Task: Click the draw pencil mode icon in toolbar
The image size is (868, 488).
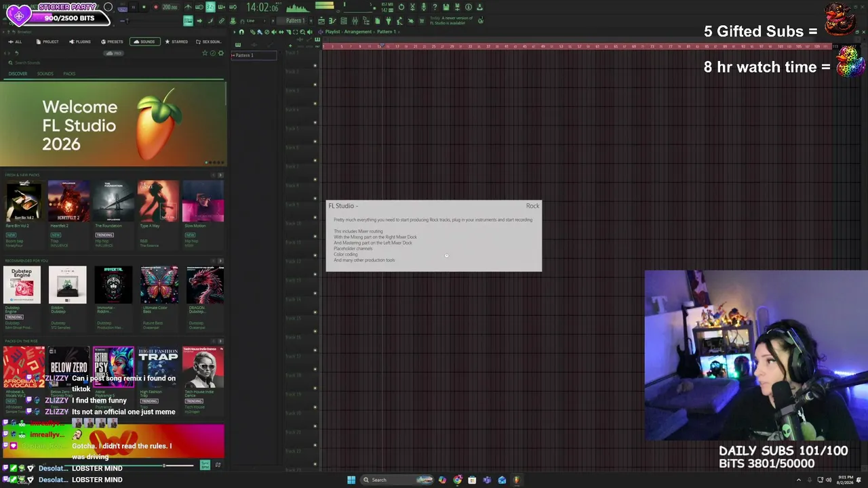Action: pyautogui.click(x=210, y=21)
